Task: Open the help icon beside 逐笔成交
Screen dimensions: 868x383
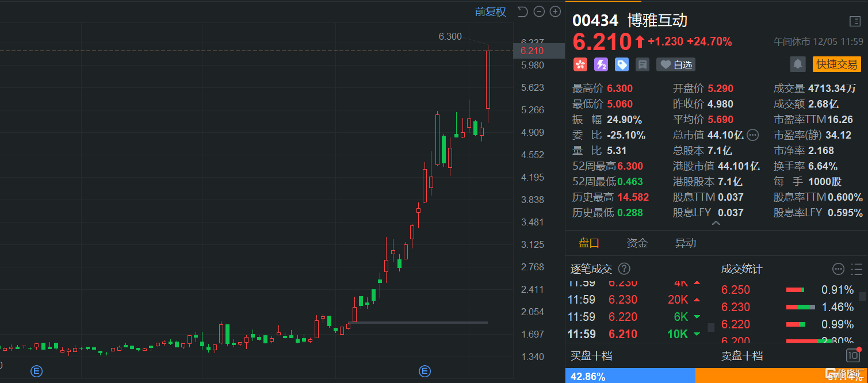Action: pyautogui.click(x=624, y=269)
